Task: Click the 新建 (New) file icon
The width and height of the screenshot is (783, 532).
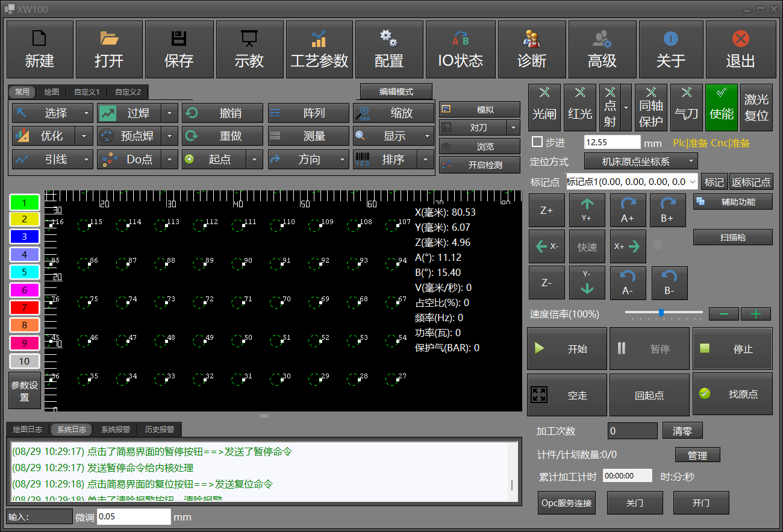Action: [x=40, y=49]
